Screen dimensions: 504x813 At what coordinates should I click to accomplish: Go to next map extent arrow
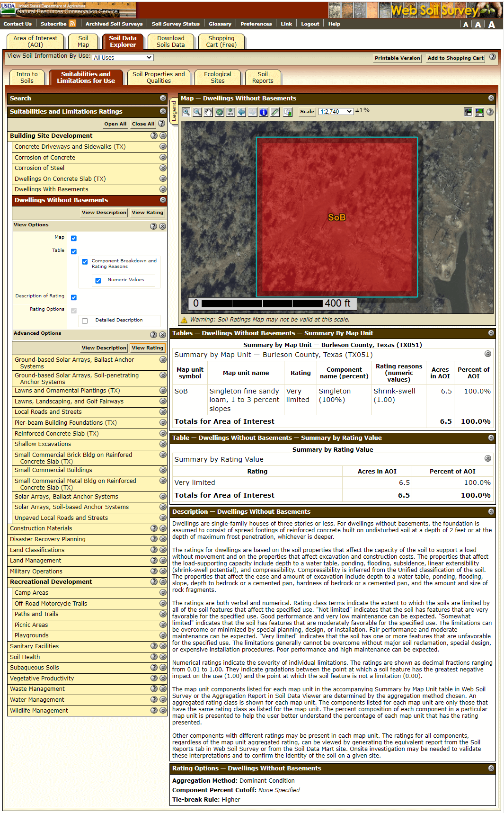(253, 112)
